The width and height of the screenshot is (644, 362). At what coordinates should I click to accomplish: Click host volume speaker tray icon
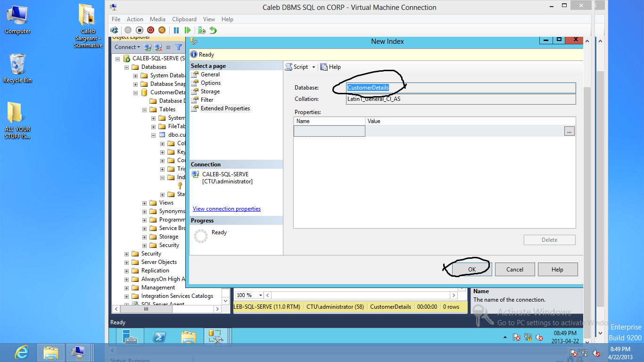[596, 353]
